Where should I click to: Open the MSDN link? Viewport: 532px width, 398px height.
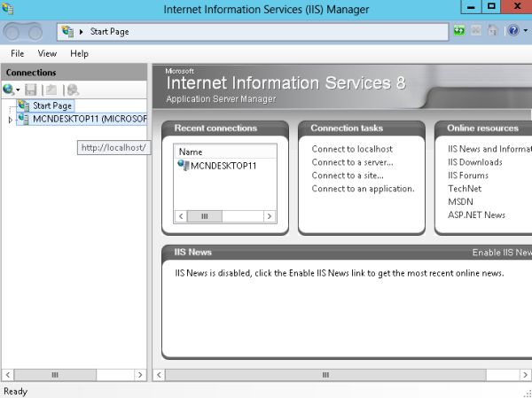point(460,202)
